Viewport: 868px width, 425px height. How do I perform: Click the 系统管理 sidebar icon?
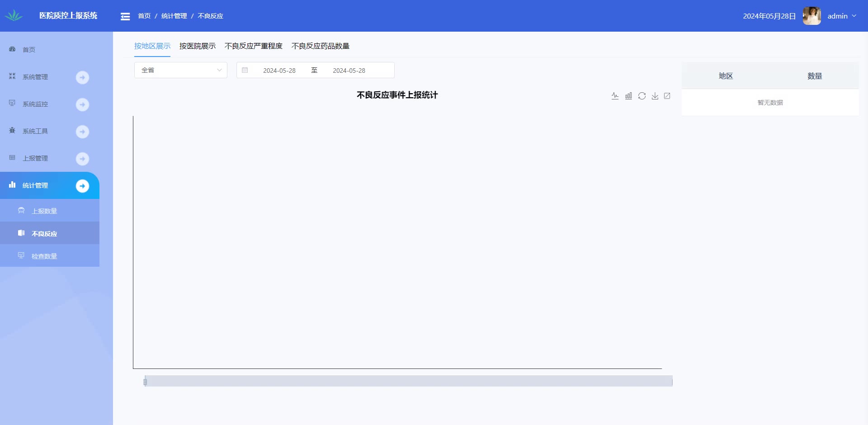(x=12, y=76)
